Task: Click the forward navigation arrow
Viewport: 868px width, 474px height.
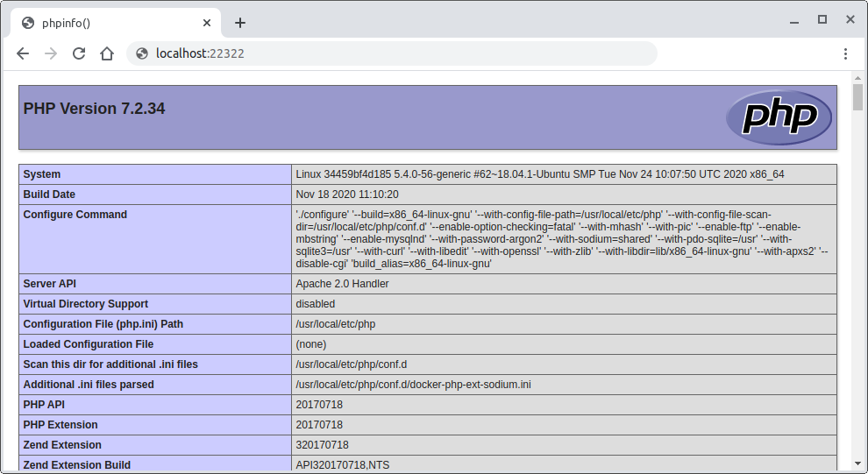Action: (51, 53)
